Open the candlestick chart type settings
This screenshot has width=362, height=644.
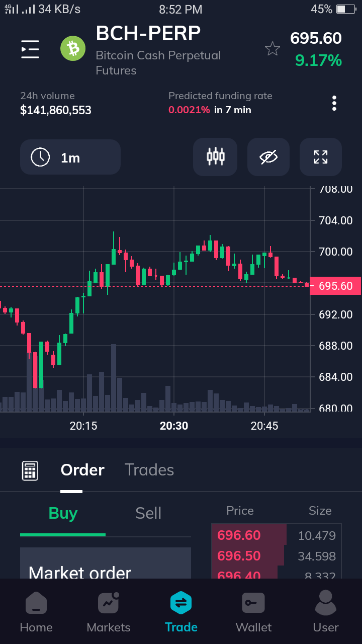(215, 157)
